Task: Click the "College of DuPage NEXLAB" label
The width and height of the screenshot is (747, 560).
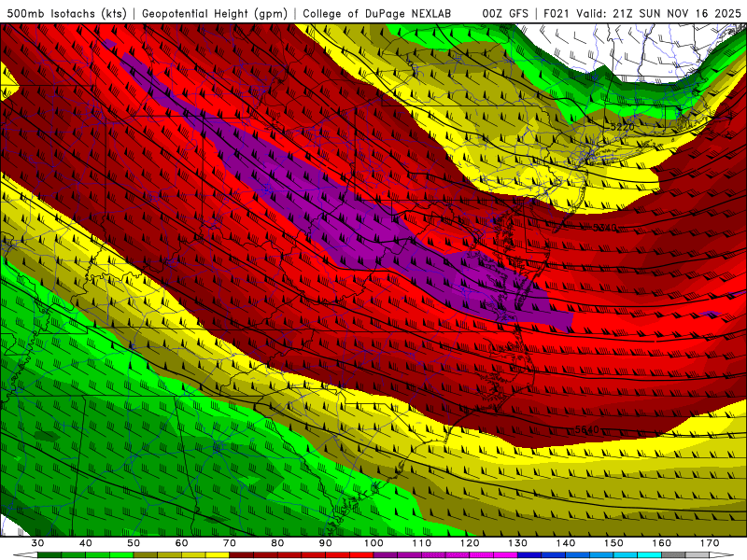Action: pos(377,14)
